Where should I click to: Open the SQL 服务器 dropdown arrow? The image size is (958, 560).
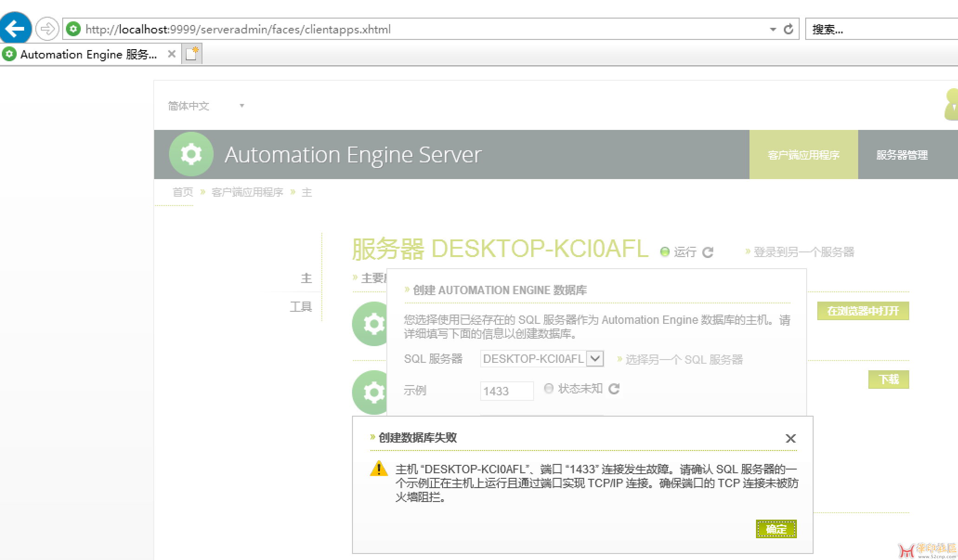click(595, 359)
